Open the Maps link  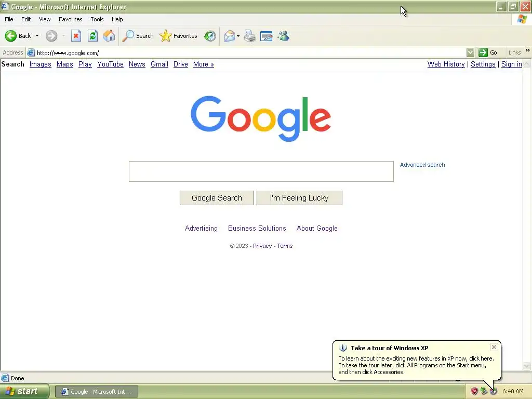[x=65, y=64]
